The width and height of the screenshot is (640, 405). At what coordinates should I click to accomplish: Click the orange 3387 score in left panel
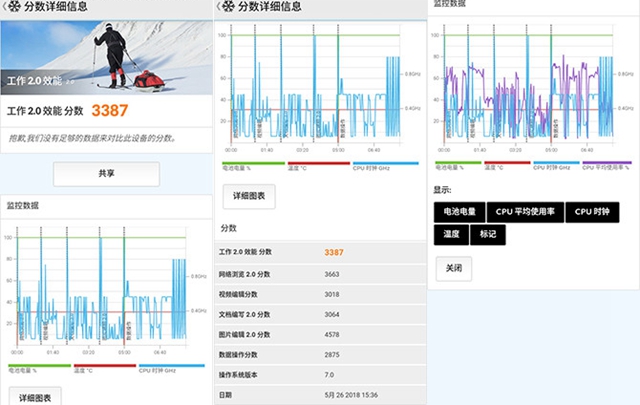pyautogui.click(x=112, y=109)
